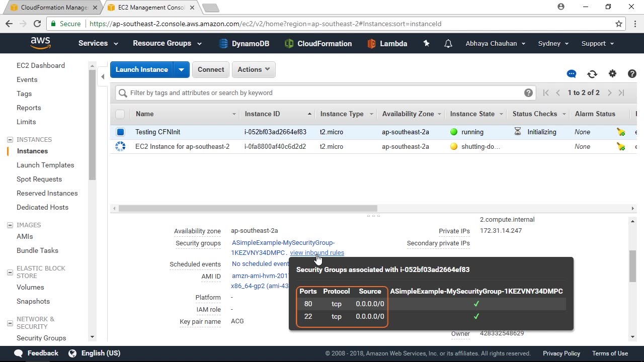The width and height of the screenshot is (644, 362).
Task: Open the Lambda shortcut
Action: pos(387,44)
